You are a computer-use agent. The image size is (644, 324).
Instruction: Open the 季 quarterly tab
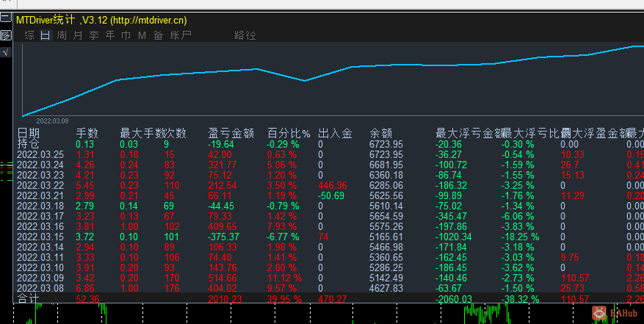point(94,35)
